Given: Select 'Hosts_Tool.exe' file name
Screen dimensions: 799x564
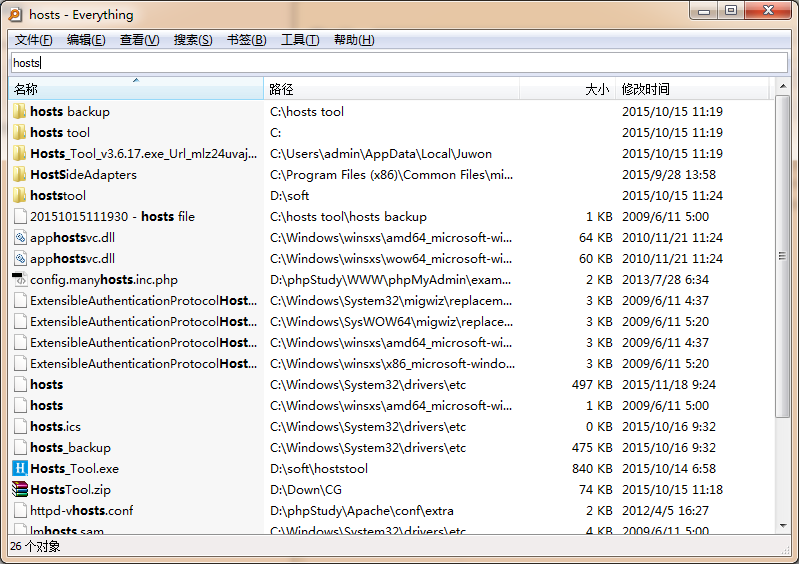Looking at the screenshot, I should coord(74,468).
